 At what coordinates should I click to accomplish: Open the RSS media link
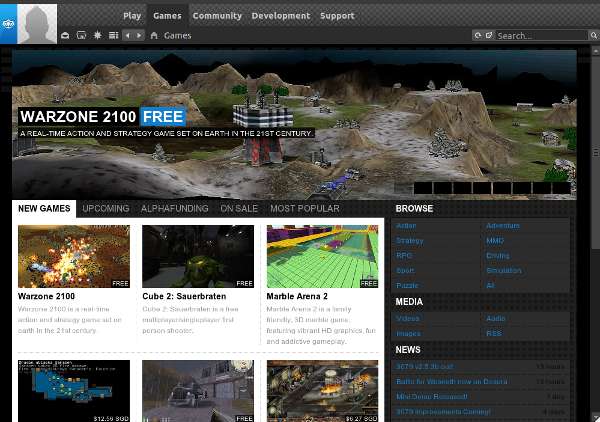[494, 334]
